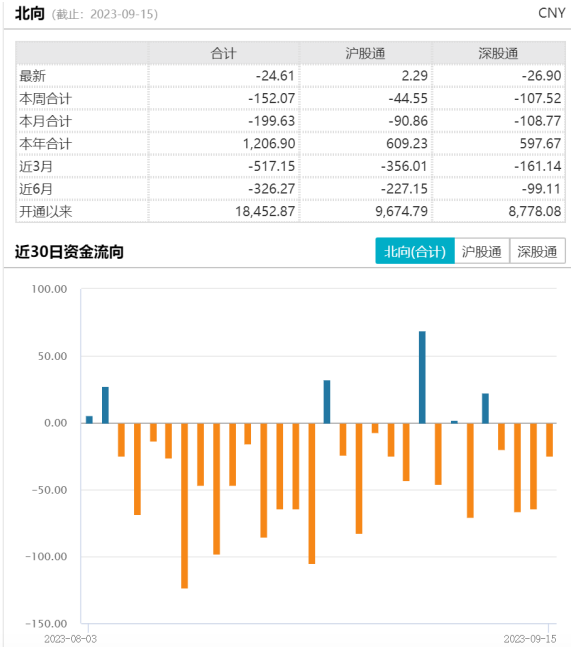
Task: Click the value -227.15
Action: [404, 189]
